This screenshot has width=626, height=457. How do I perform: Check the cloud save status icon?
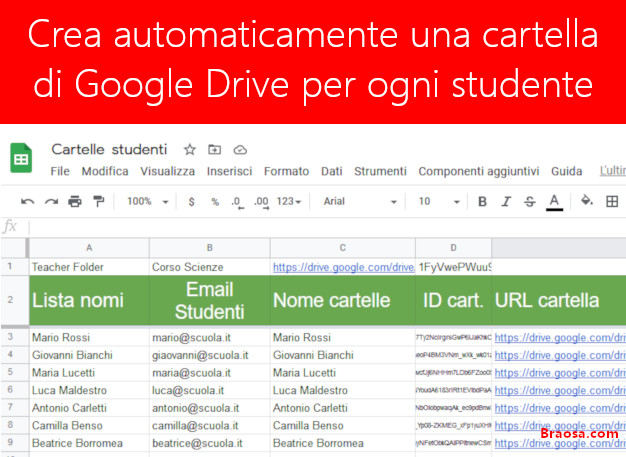point(239,150)
